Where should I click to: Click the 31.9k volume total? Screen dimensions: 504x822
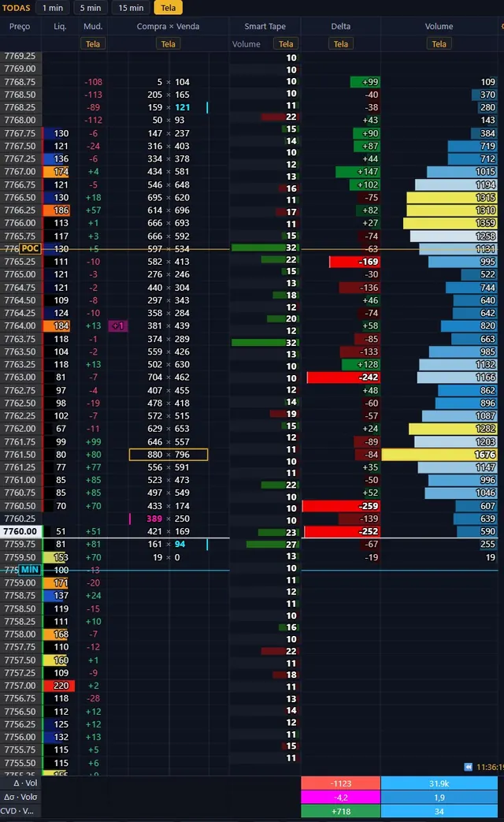[439, 783]
